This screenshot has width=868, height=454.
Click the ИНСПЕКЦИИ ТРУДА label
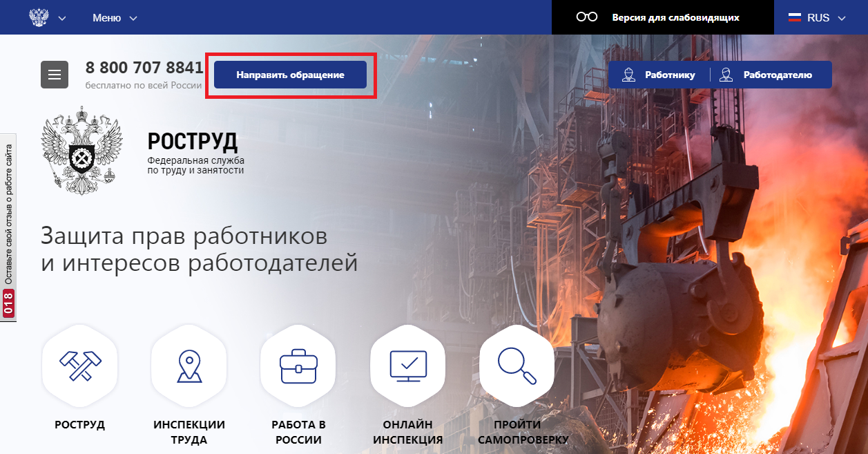189,432
